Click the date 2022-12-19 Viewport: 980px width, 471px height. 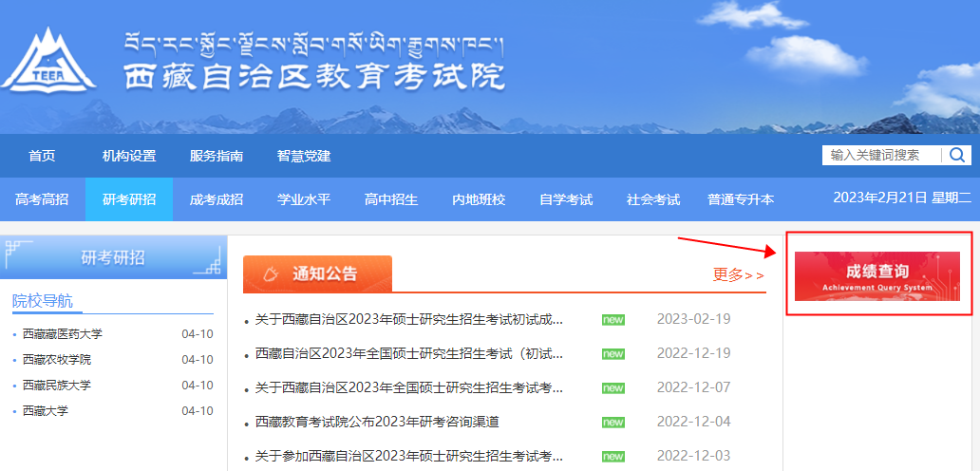[693, 353]
